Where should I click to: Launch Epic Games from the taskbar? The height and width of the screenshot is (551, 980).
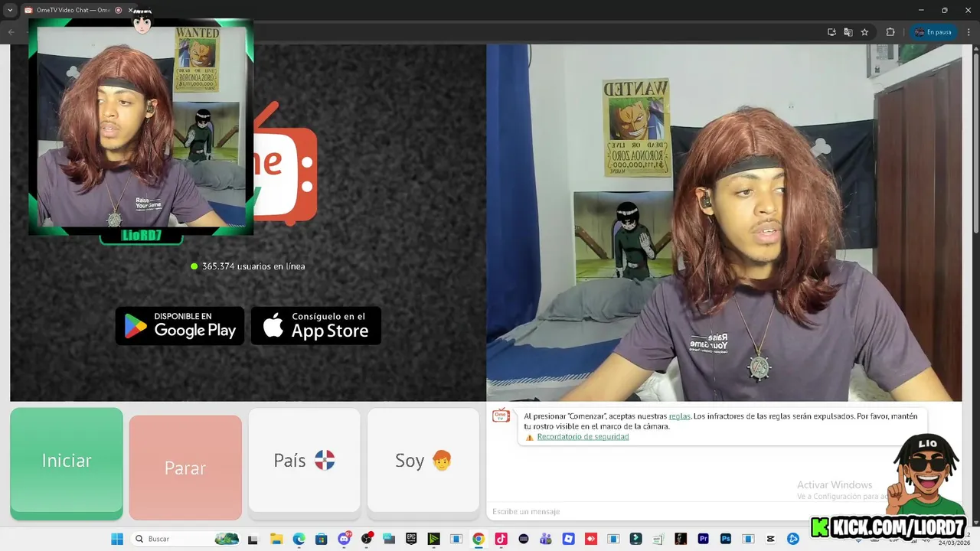411,539
